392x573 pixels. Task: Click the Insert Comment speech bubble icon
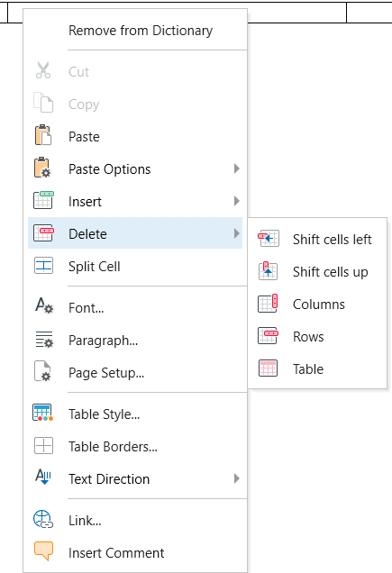click(43, 551)
